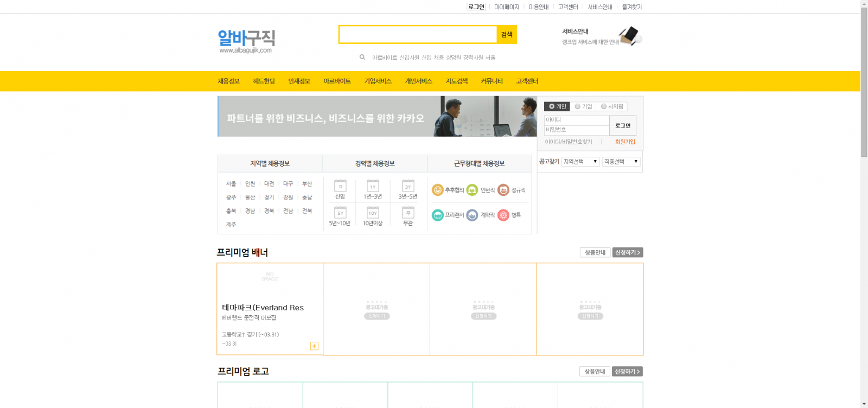Viewport: 868px width, 408px height.
Task: Select the 서치펌 radio option
Action: click(604, 107)
